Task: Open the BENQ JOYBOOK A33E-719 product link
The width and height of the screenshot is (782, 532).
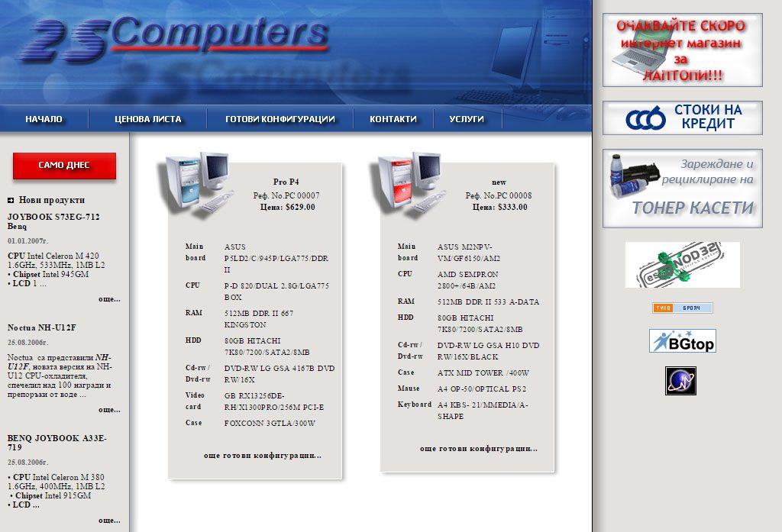Action: coord(57,443)
